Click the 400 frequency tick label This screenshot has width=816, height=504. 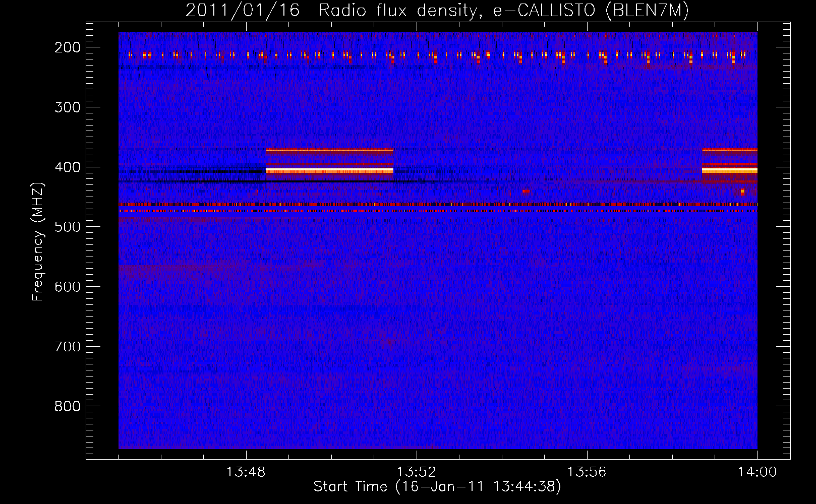pyautogui.click(x=68, y=167)
